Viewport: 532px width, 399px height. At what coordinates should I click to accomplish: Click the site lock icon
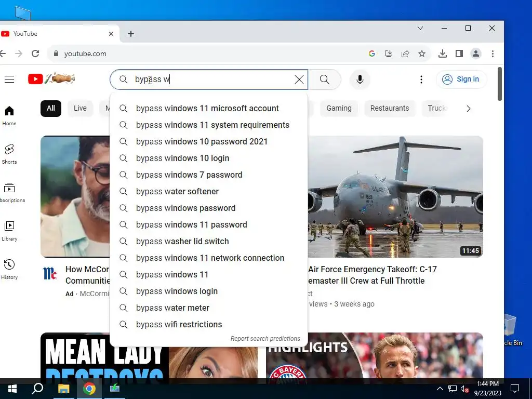[56, 54]
